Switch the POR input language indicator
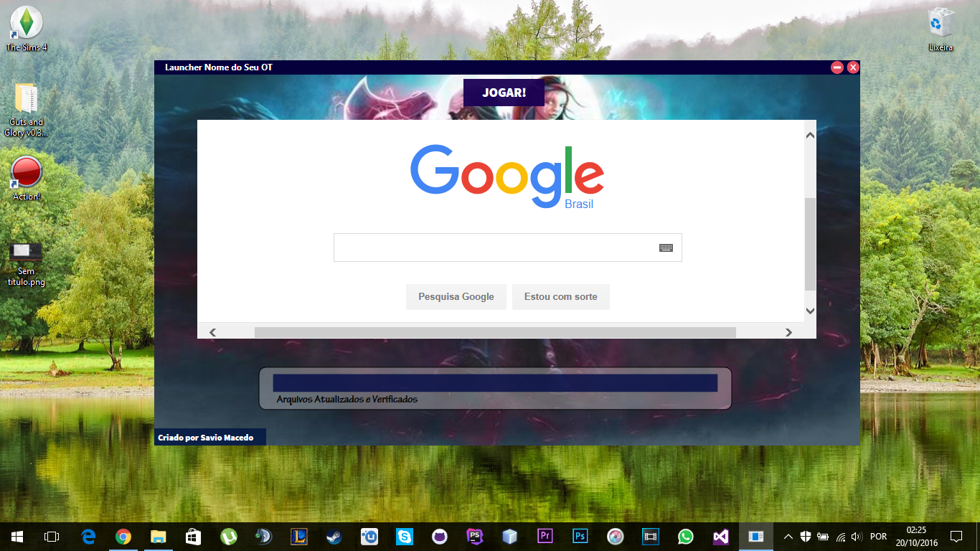Screen dimensions: 980x551 (x=878, y=536)
